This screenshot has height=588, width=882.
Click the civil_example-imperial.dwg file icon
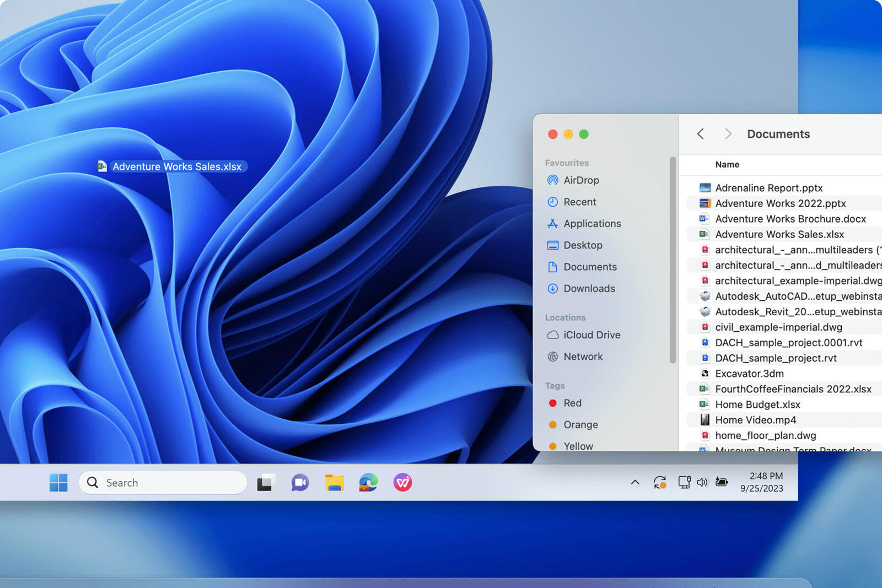click(x=704, y=327)
